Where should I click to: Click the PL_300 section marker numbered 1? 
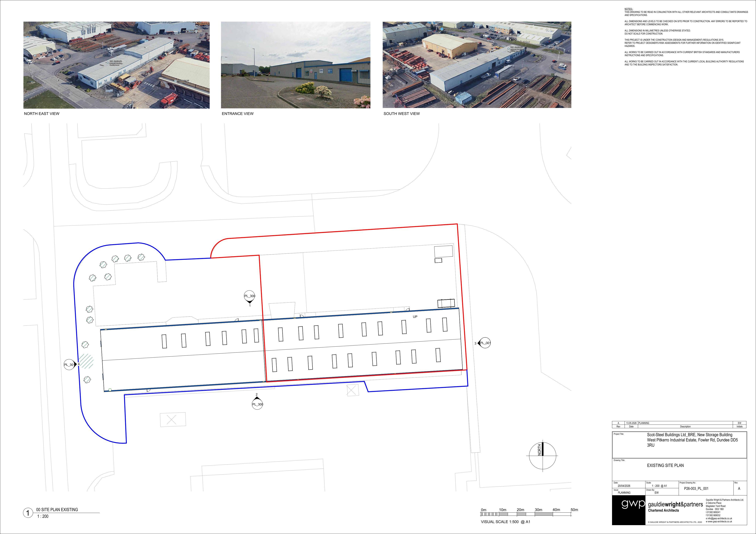tap(250, 297)
